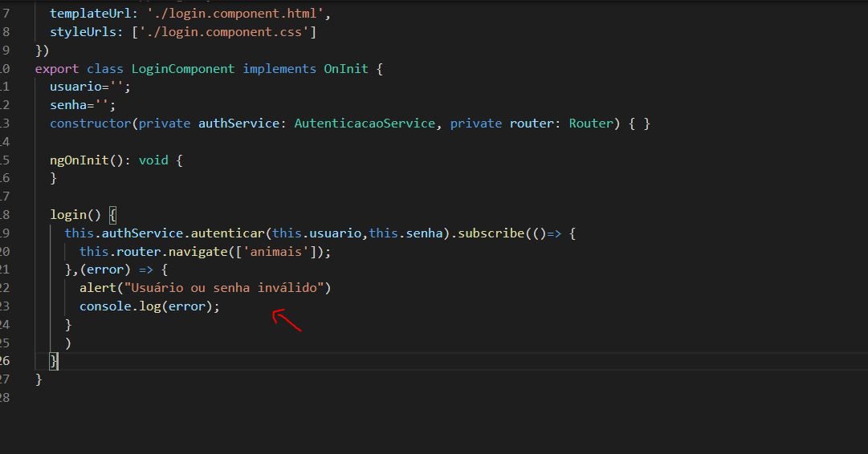868x454 pixels.
Task: Click the autenticar method call
Action: click(227, 233)
